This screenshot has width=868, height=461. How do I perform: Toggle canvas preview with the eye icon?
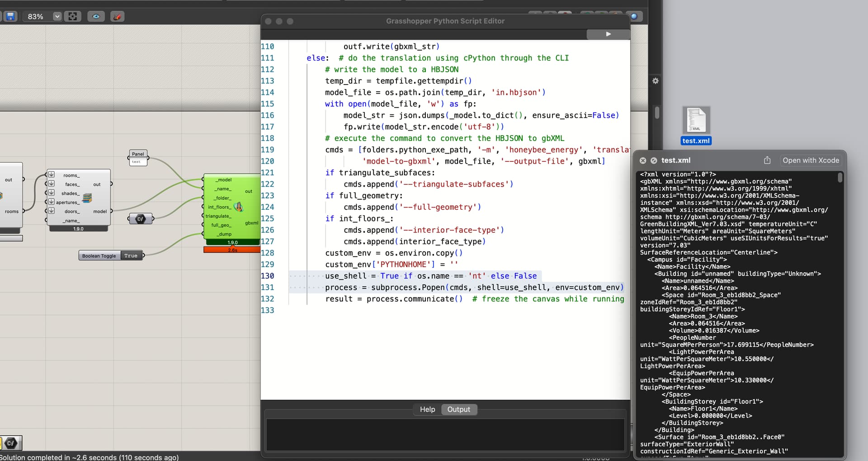pyautogui.click(x=96, y=17)
